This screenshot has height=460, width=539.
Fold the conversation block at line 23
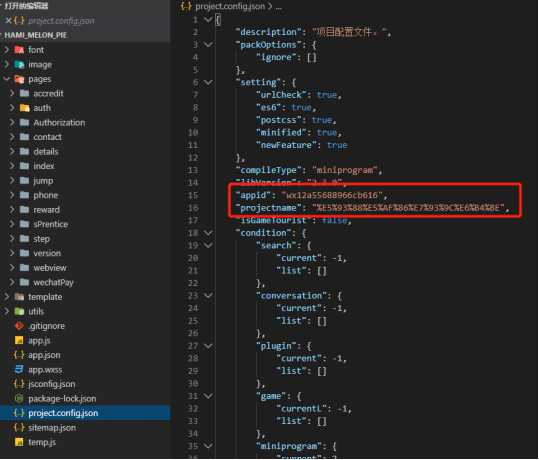[208, 296]
